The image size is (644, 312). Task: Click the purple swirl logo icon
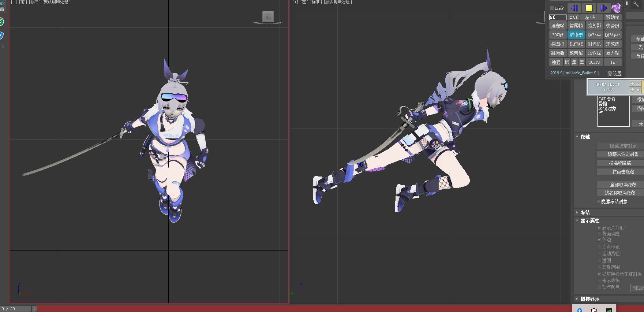click(617, 8)
